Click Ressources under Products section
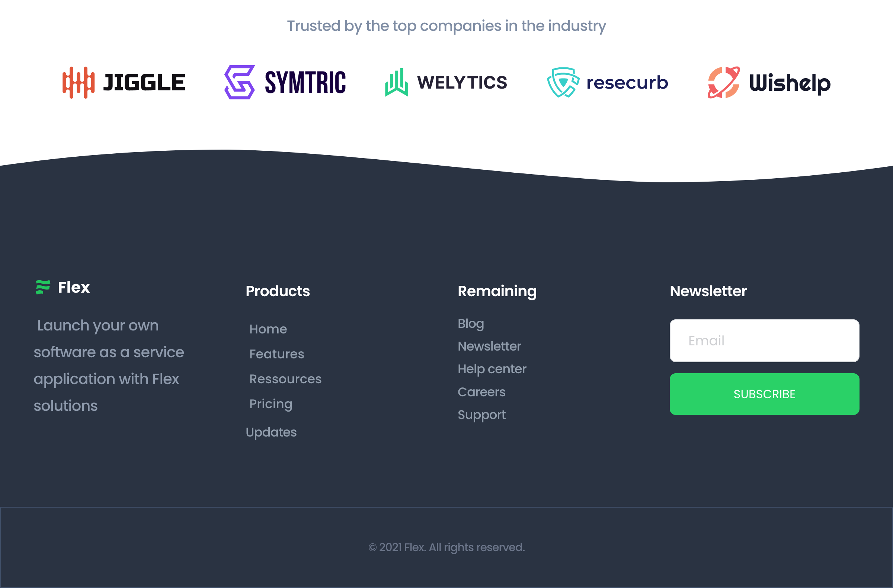The width and height of the screenshot is (893, 588). pos(285,378)
